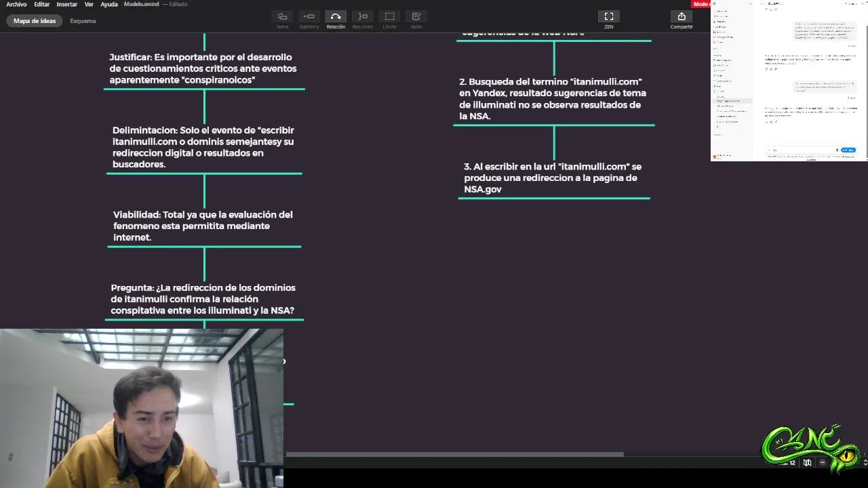Insert a Límite boundary

[x=389, y=20]
